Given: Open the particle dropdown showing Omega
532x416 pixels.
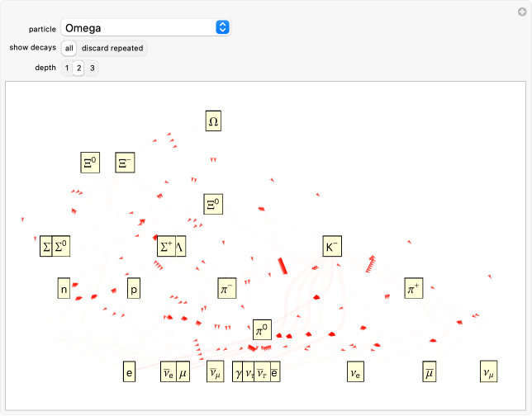Looking at the screenshot, I should point(145,28).
